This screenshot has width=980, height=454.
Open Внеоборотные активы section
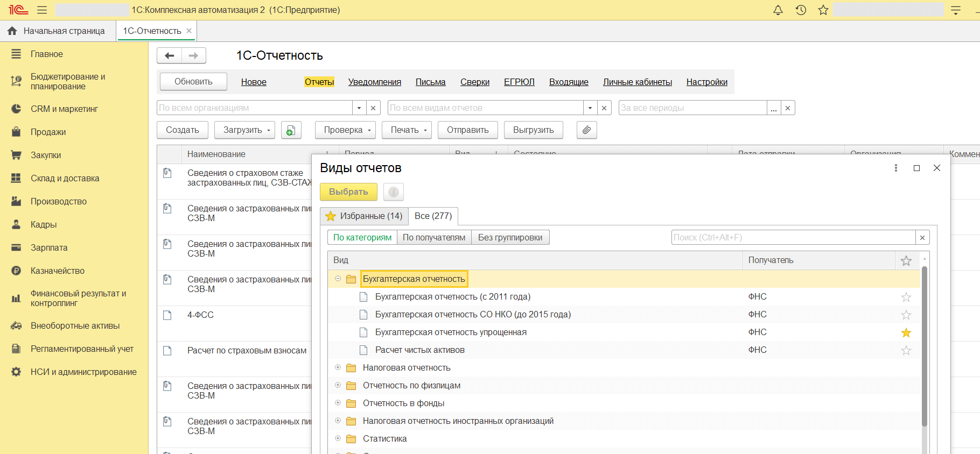pyautogui.click(x=75, y=325)
